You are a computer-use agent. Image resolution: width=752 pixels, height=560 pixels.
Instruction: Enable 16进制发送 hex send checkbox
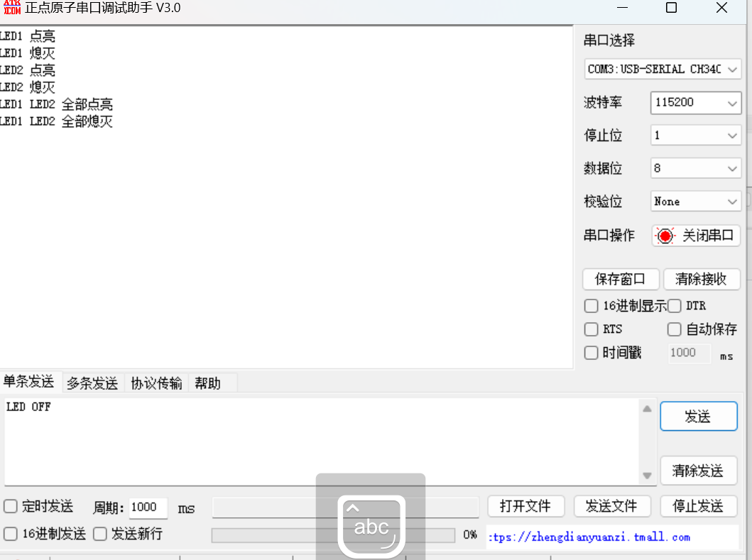[x=11, y=534]
